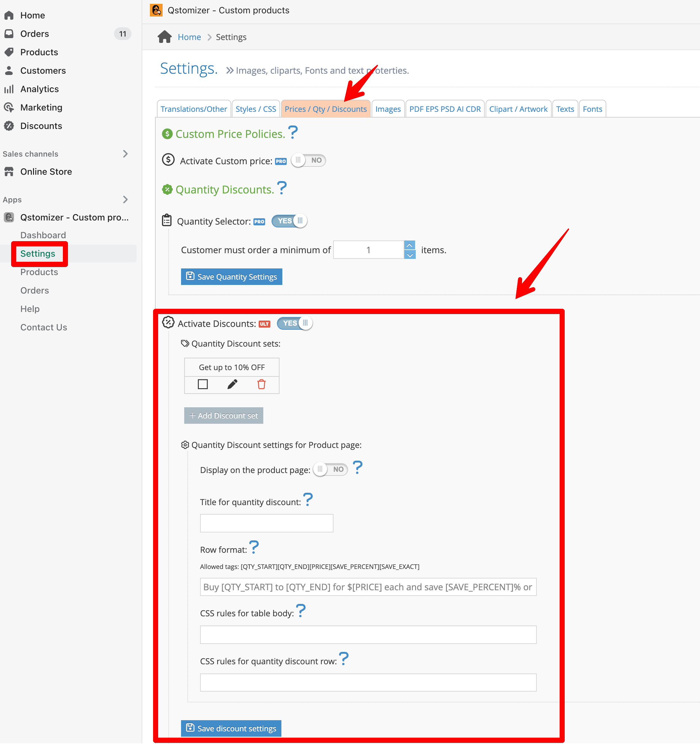The height and width of the screenshot is (744, 700).
Task: Open Contact Us in the Qstomizer submenu
Action: [44, 327]
